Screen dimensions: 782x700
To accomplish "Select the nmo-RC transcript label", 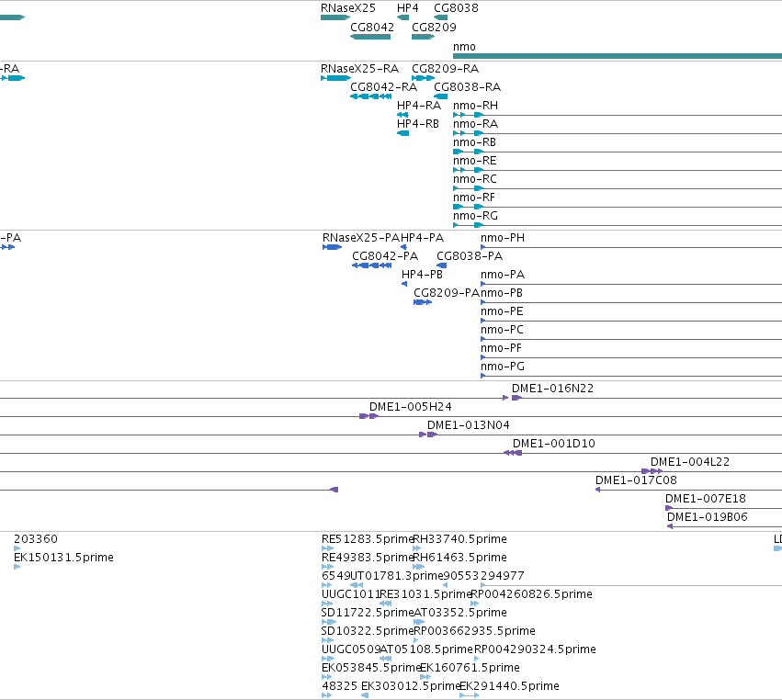I will coord(475,179).
